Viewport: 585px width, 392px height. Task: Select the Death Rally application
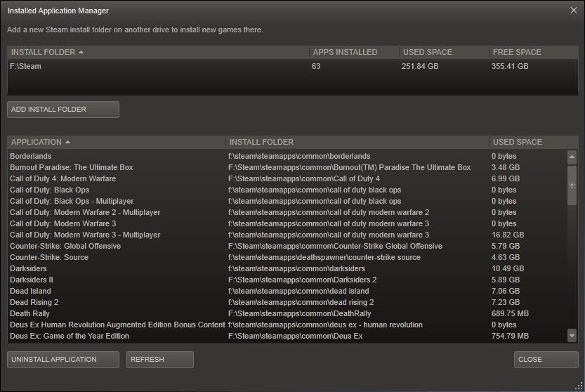(x=287, y=313)
